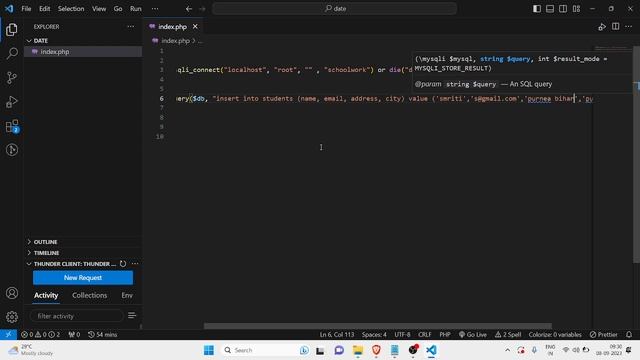Change the CRLF end of line sequence
Image resolution: width=640 pixels, height=360 pixels.
pyautogui.click(x=424, y=334)
